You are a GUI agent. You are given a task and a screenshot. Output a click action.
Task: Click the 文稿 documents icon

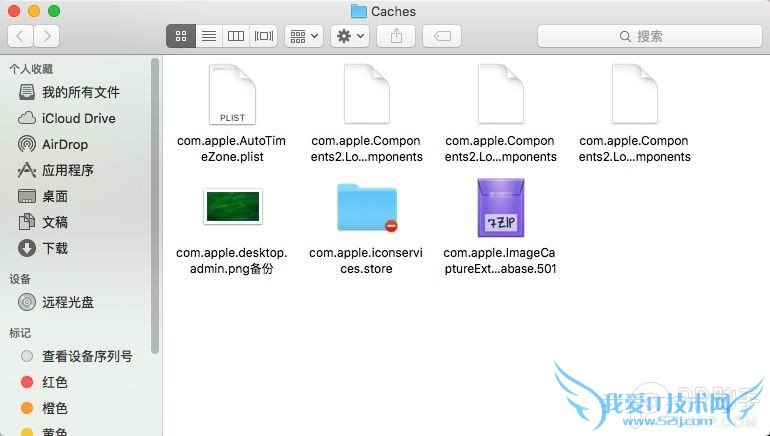tap(27, 222)
